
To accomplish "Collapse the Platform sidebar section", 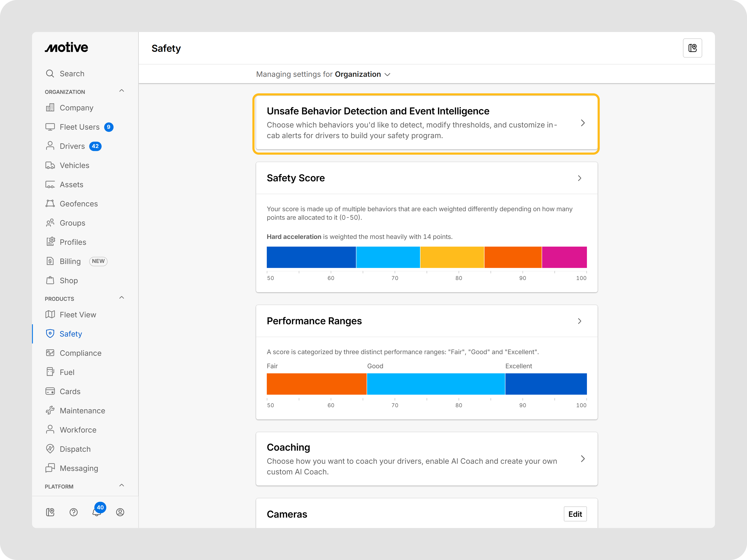I will [122, 485].
